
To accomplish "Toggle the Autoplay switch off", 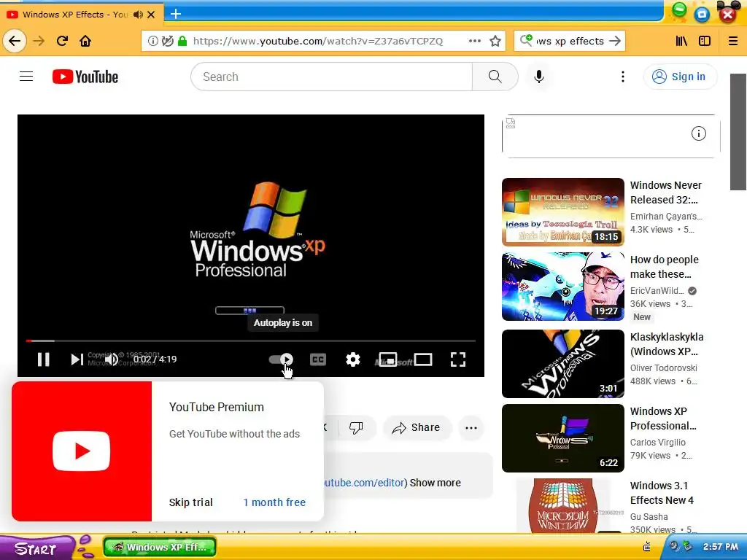I will click(281, 359).
